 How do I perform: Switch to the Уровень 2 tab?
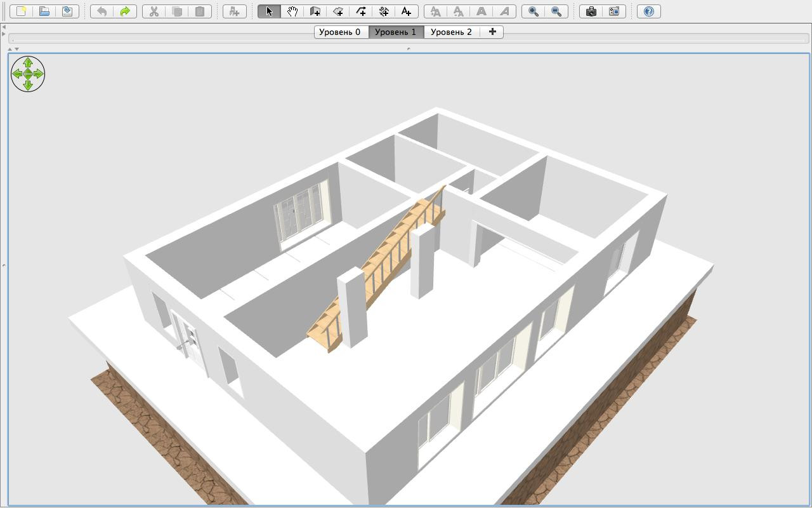tap(451, 32)
